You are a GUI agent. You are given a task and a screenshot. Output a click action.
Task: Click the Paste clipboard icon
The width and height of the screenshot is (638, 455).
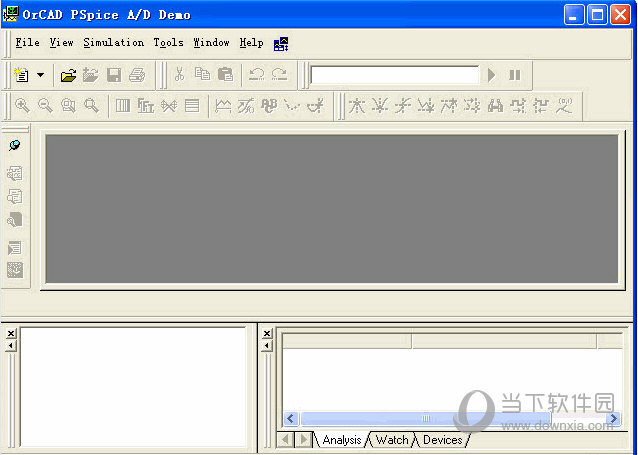(225, 74)
